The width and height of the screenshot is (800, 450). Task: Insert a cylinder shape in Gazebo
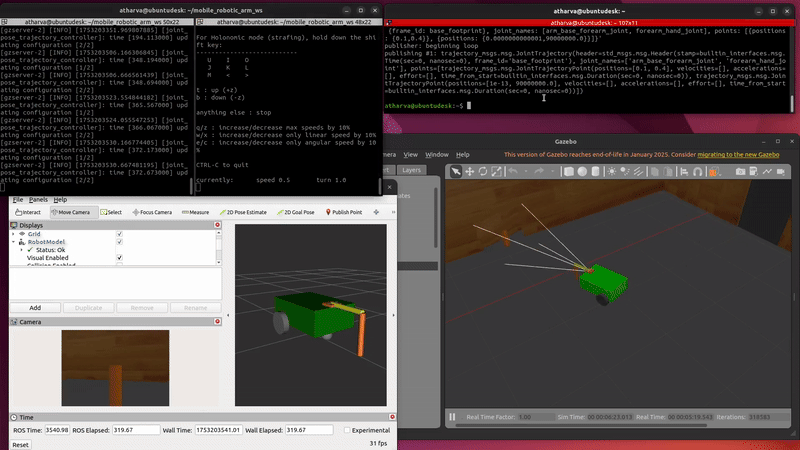click(x=595, y=171)
